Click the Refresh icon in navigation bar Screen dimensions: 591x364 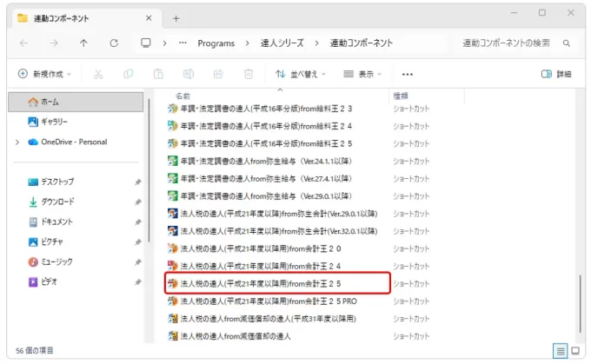coord(114,43)
